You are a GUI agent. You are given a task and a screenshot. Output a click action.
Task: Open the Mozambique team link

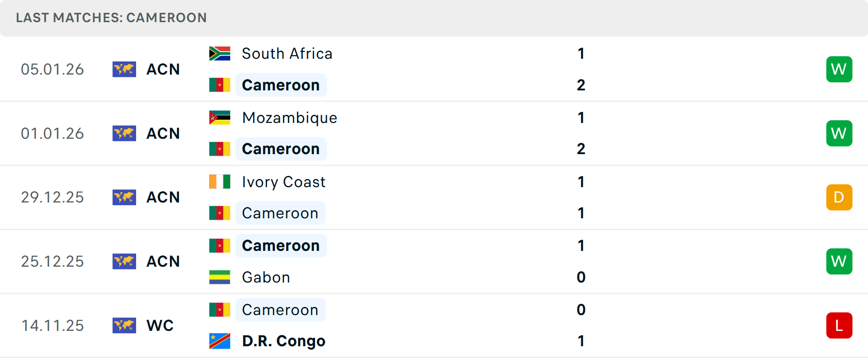(290, 118)
